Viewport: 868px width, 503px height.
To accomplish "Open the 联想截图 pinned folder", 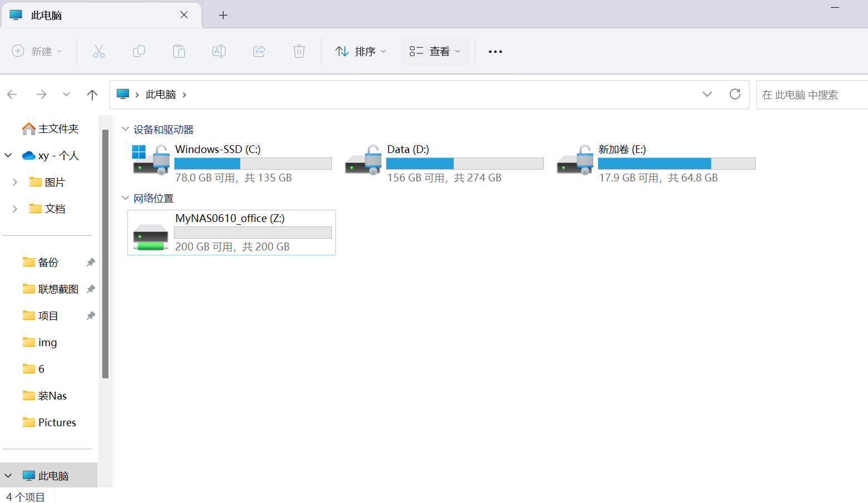I will pyautogui.click(x=58, y=289).
